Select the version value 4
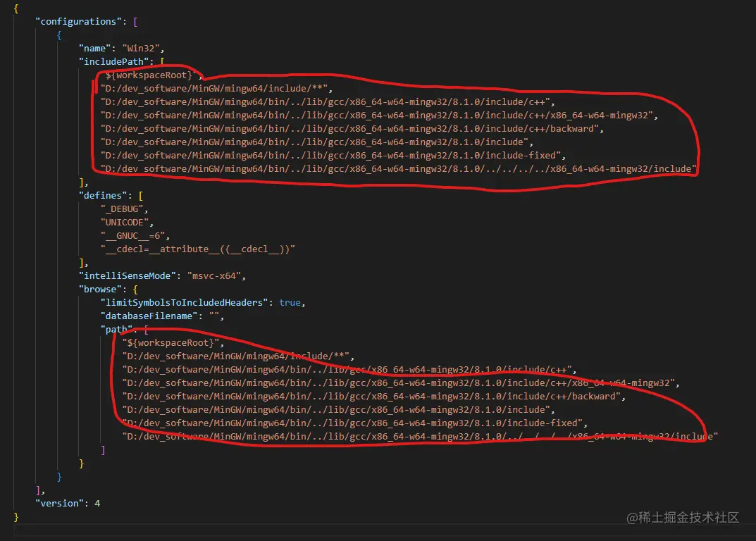Viewport: 756px width, 541px height. [x=97, y=504]
